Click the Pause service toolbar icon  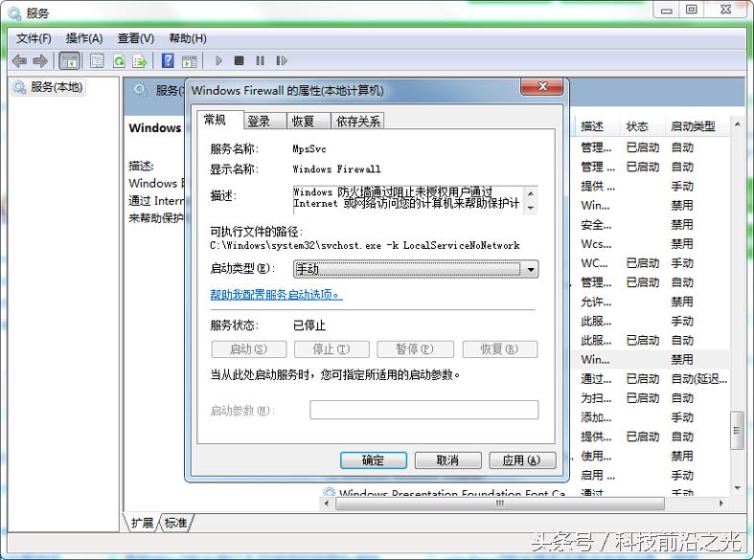pos(261,60)
